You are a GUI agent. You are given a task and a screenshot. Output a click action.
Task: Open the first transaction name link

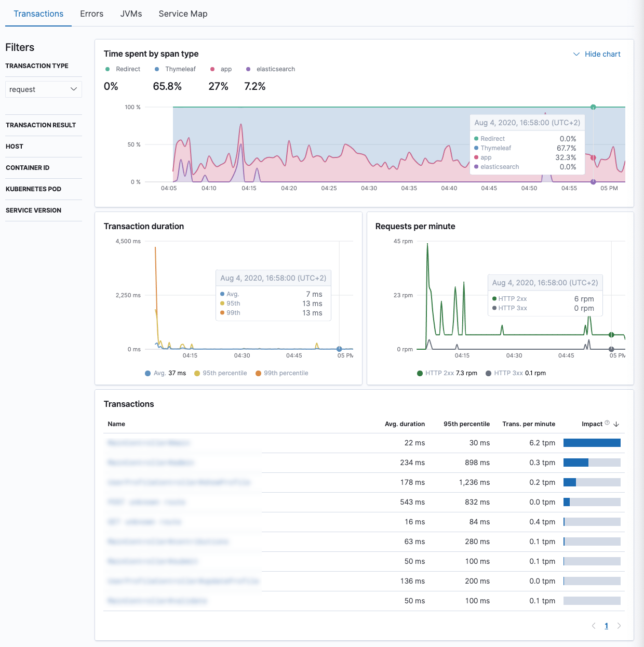coord(149,443)
